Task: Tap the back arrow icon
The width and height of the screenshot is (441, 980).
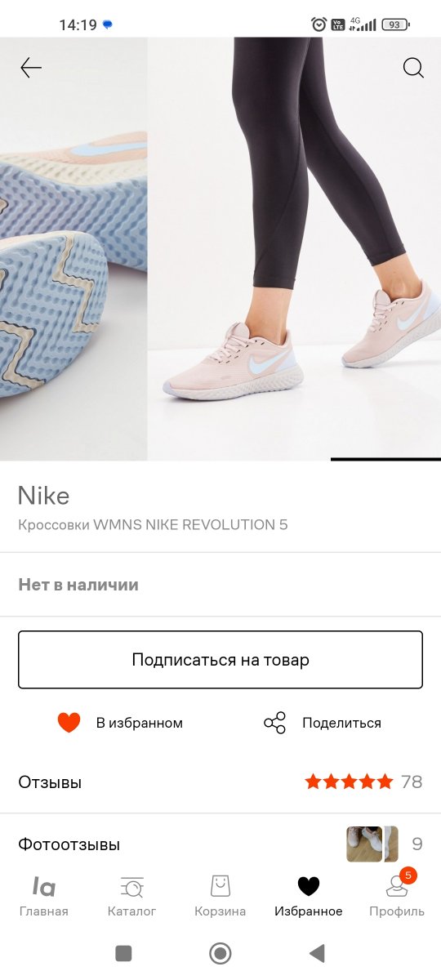Action: click(31, 68)
